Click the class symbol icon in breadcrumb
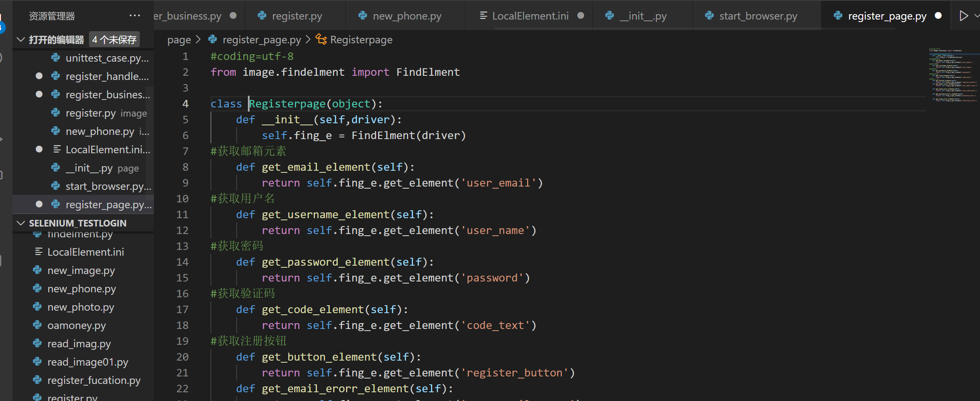Screen dimensions: 980x401 click(321, 40)
